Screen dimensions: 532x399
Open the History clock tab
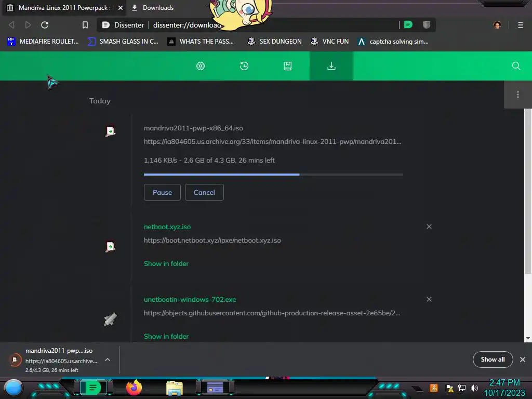point(244,66)
